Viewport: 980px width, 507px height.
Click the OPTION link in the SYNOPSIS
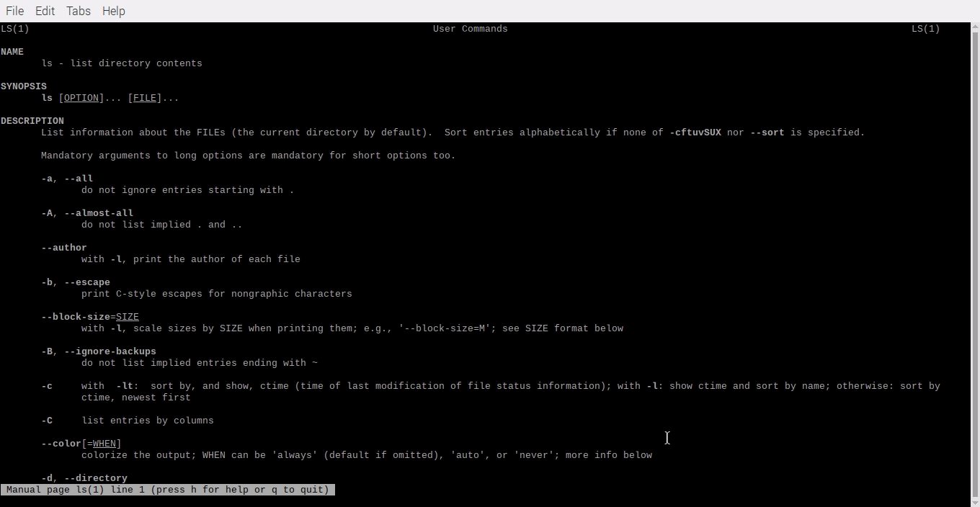click(x=81, y=98)
